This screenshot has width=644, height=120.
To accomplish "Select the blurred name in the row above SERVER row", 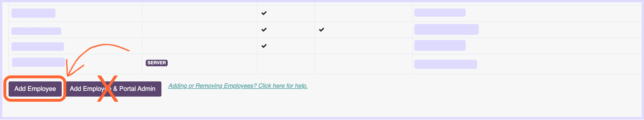I will pos(38,47).
